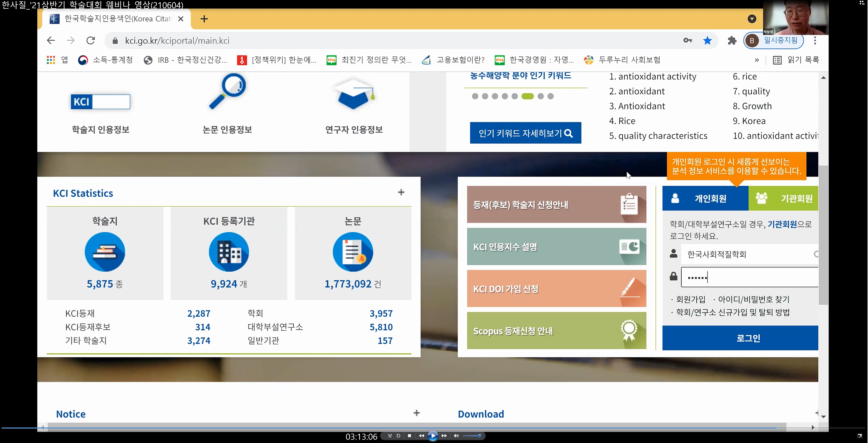Mute the video player volume

tap(456, 436)
